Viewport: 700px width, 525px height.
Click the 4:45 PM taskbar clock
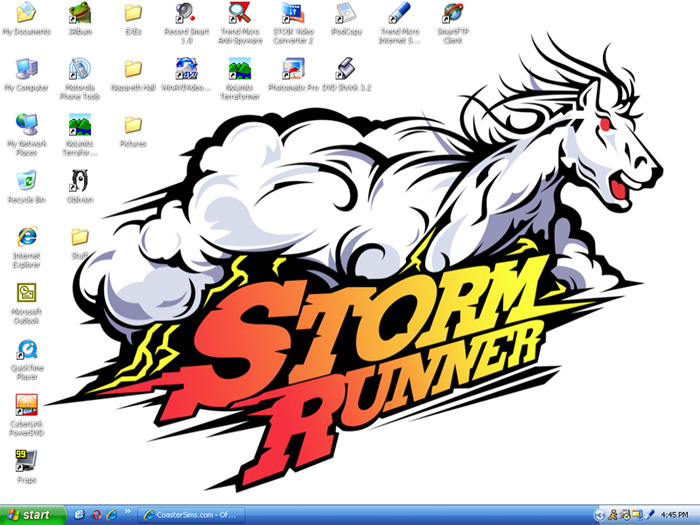point(674,515)
